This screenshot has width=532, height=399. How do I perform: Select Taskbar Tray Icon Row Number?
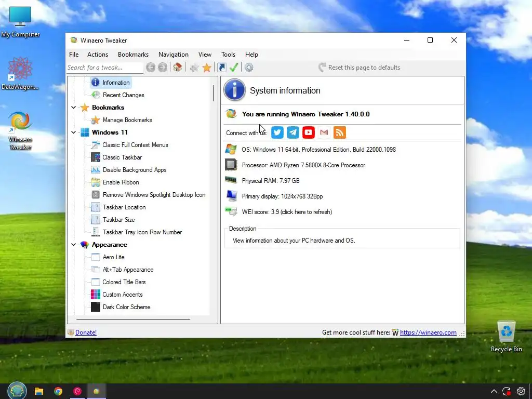[x=142, y=232]
